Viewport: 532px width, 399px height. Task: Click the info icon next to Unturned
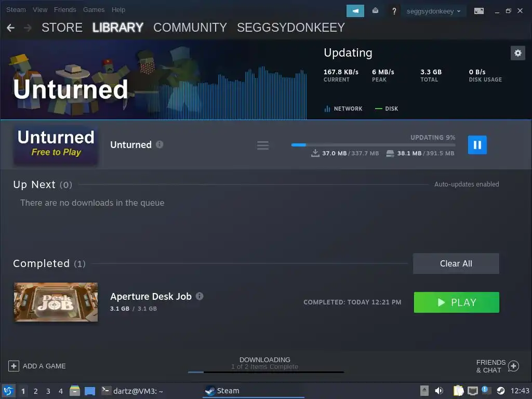pyautogui.click(x=159, y=144)
